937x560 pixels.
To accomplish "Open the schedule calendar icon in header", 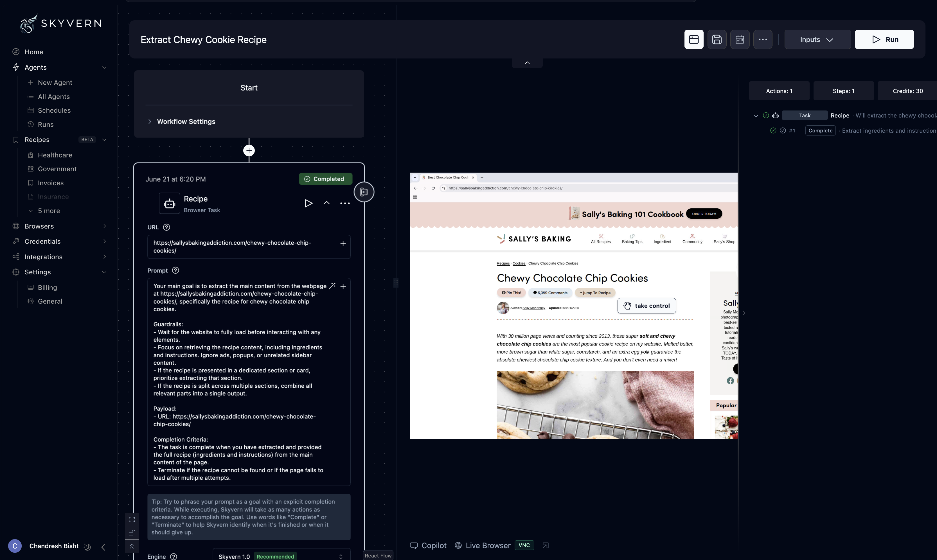I will tap(740, 39).
